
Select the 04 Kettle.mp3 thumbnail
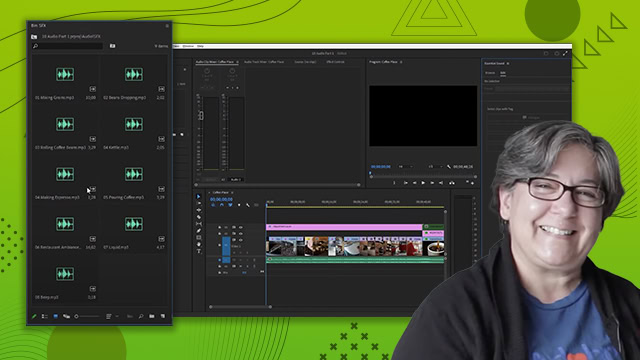point(134,124)
